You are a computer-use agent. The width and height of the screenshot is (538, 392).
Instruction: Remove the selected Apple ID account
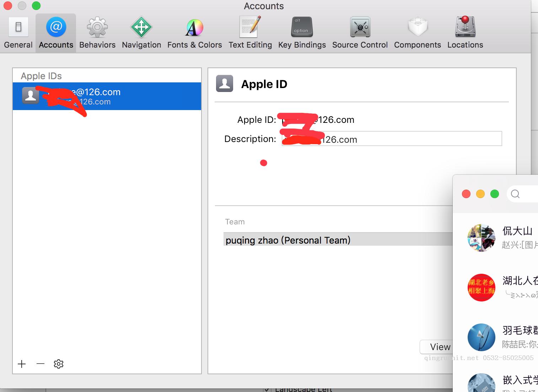(x=41, y=364)
